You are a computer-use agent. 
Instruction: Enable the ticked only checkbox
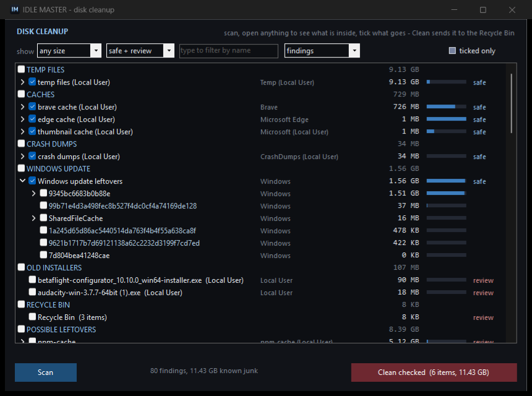pos(452,51)
